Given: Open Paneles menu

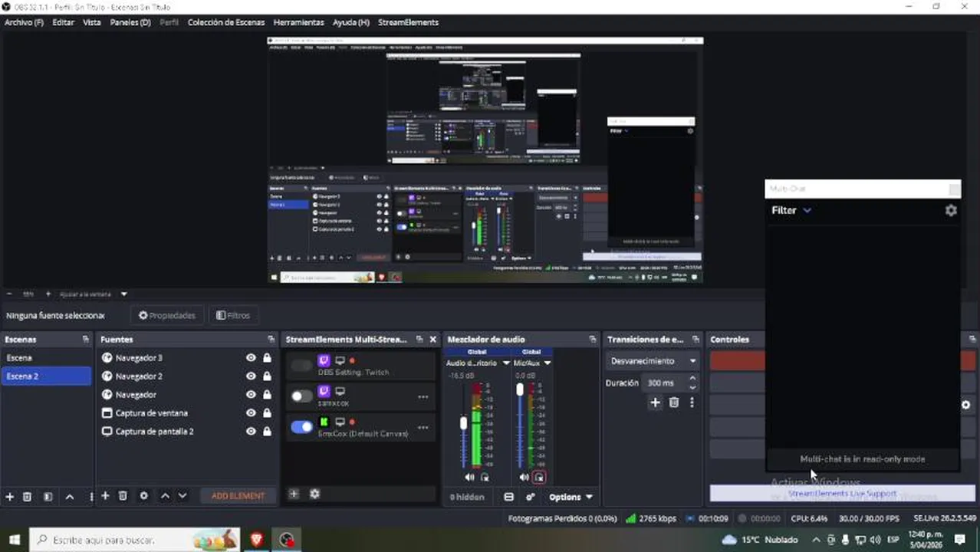Looking at the screenshot, I should click(x=130, y=22).
